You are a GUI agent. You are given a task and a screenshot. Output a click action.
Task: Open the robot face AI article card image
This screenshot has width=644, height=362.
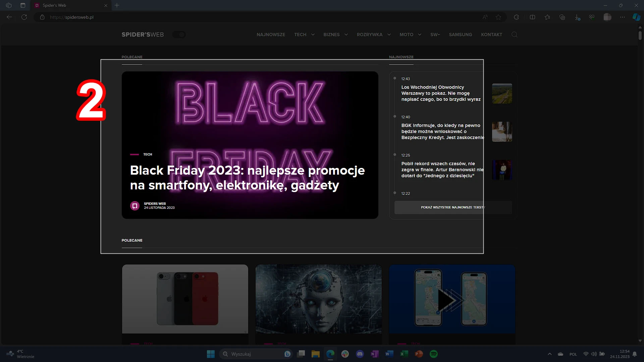[x=319, y=299]
